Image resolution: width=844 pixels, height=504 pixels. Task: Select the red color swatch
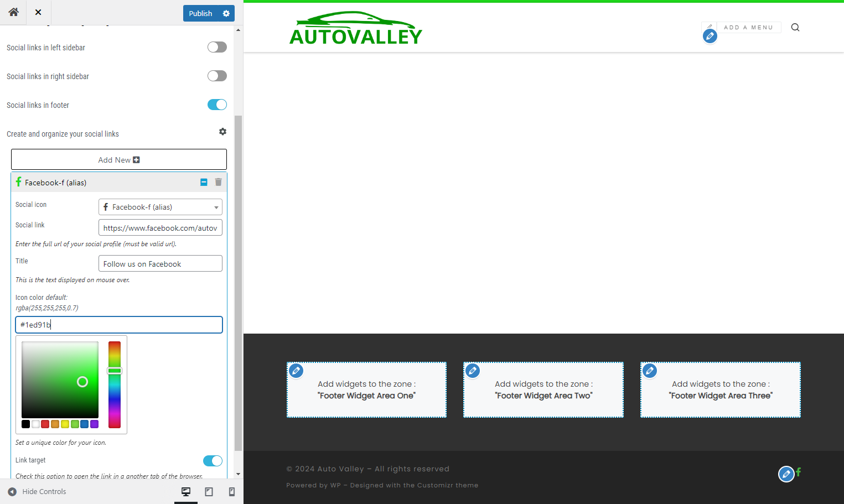(45, 424)
